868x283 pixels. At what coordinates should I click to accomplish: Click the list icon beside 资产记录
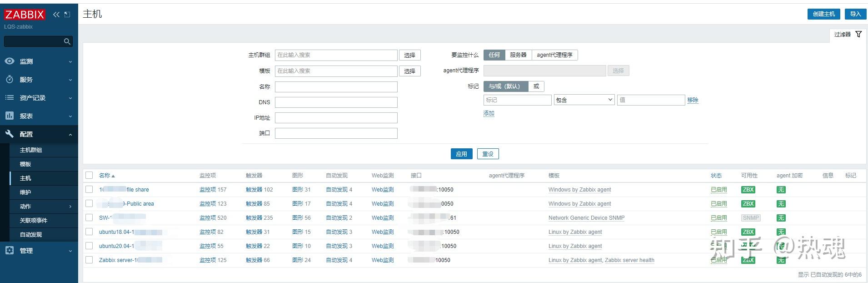coord(10,97)
